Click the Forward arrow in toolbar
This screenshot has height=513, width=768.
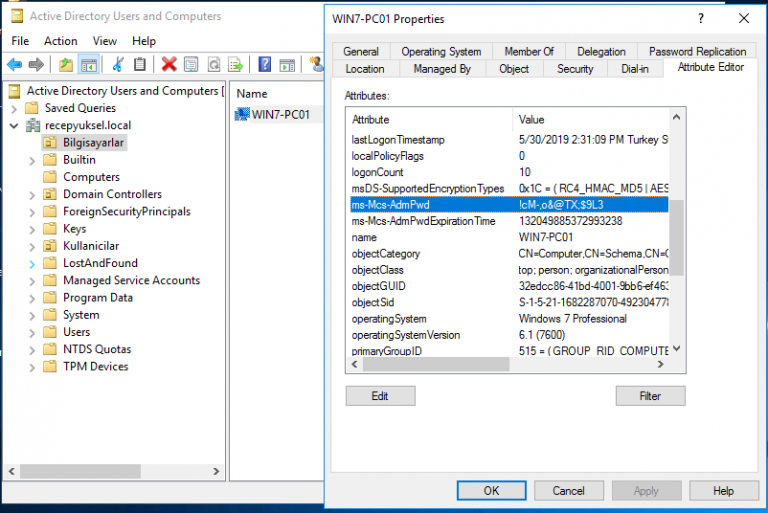tap(36, 64)
